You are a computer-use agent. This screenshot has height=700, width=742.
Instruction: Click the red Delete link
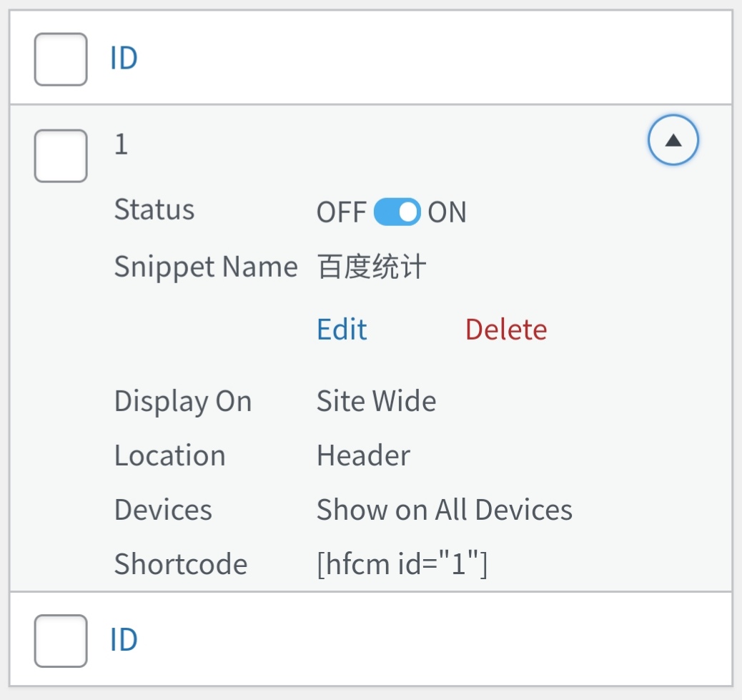click(506, 330)
